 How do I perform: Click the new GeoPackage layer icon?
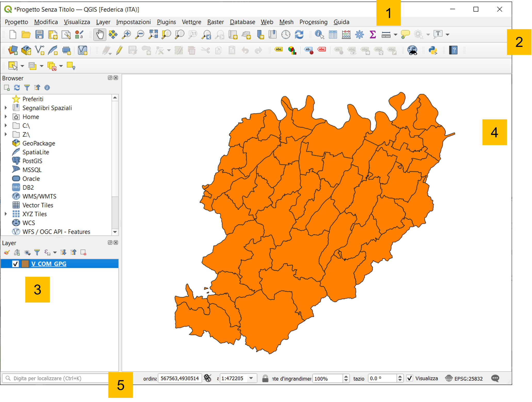(x=26, y=50)
